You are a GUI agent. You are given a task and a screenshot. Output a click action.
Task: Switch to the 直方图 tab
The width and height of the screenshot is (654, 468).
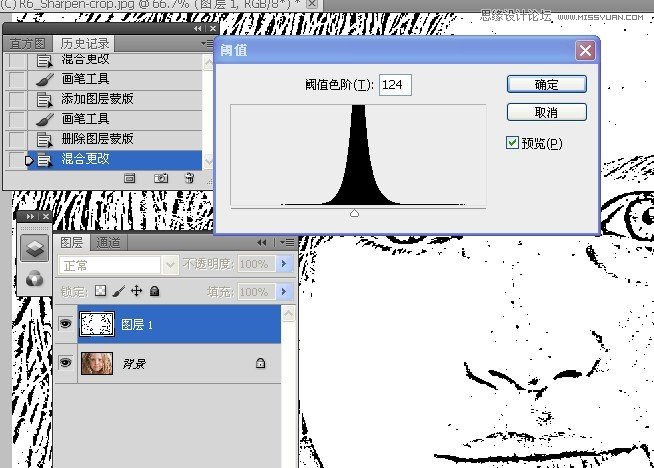[x=27, y=44]
